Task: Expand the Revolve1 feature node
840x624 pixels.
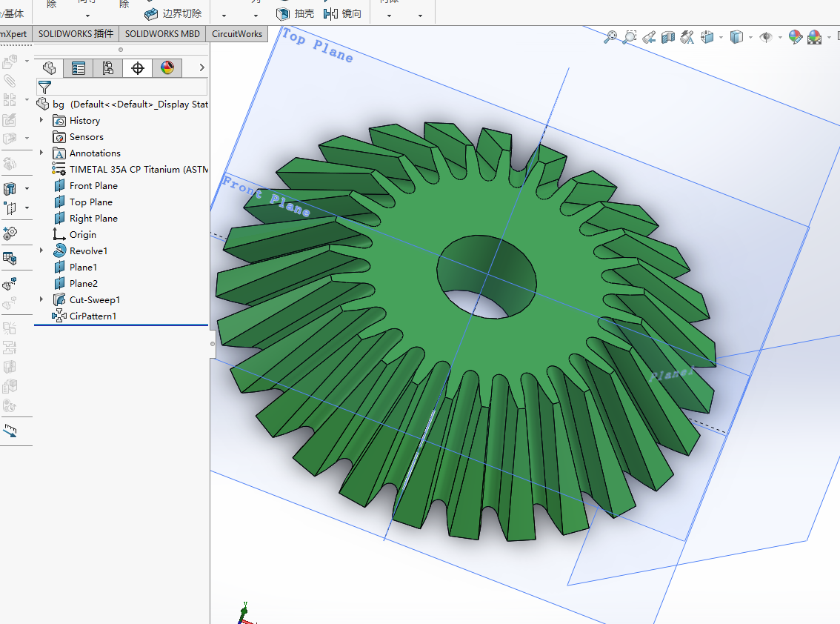Action: click(x=41, y=251)
